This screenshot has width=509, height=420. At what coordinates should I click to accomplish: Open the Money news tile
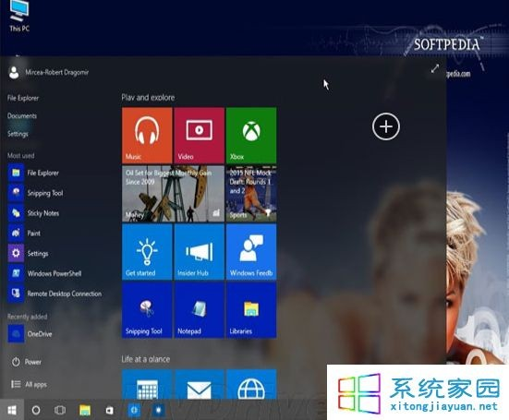click(x=173, y=194)
